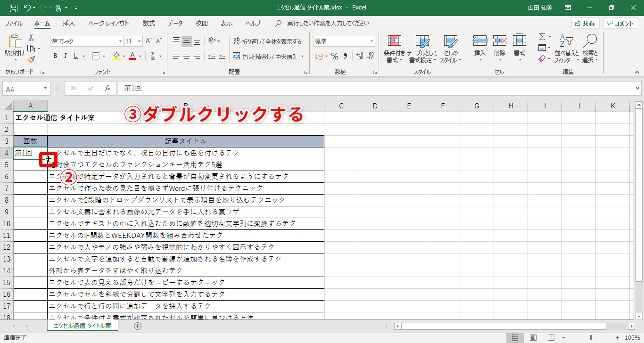Open the font name dropdown 游ゴシック
This screenshot has width=644, height=343.
click(x=121, y=41)
